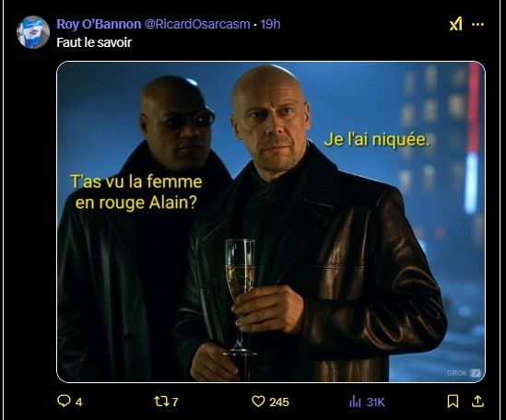Click the caption "Je l'ai niquée." in image
This screenshot has width=506, height=420.
pyautogui.click(x=377, y=140)
